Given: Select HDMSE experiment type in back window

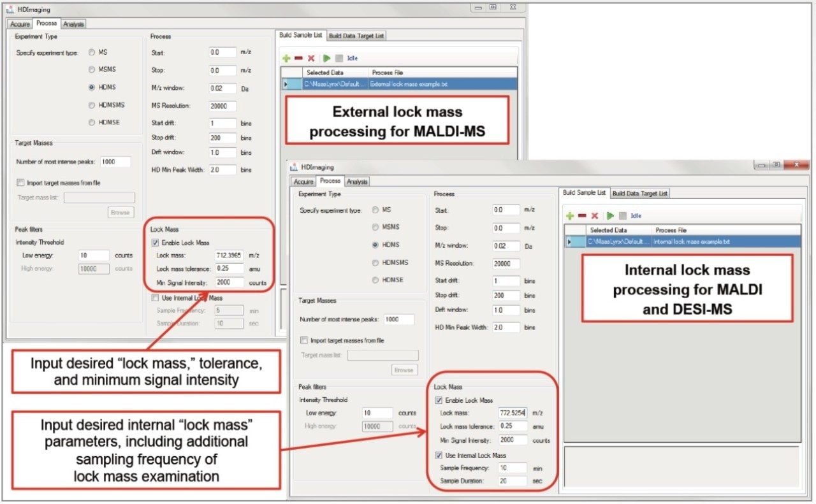Looking at the screenshot, I should 92,122.
